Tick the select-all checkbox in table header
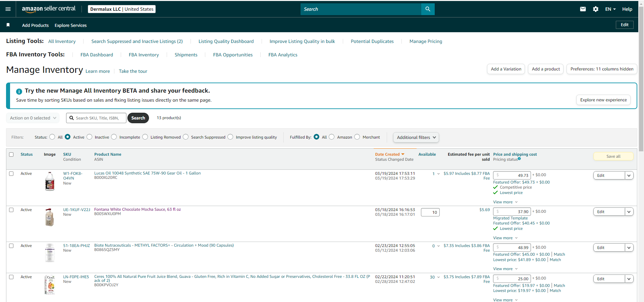Image resolution: width=644 pixels, height=302 pixels. pyautogui.click(x=11, y=154)
